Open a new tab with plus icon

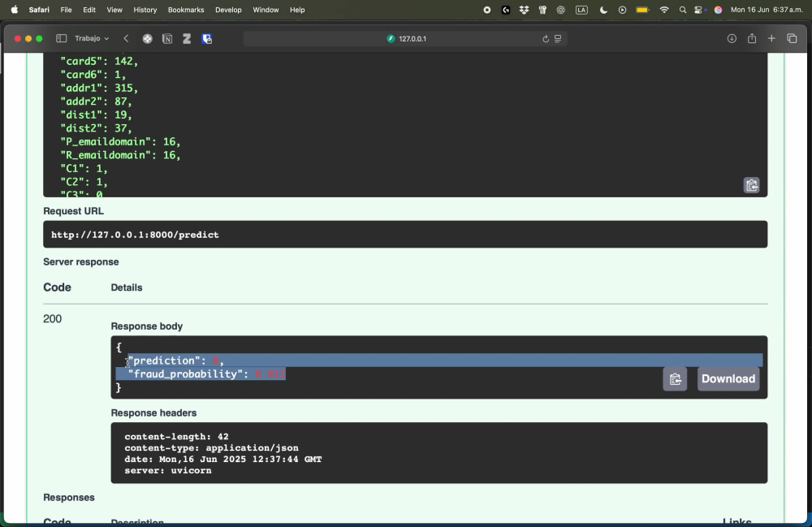[x=771, y=38]
